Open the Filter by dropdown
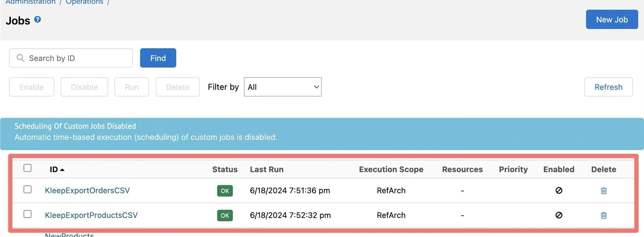 tap(283, 87)
